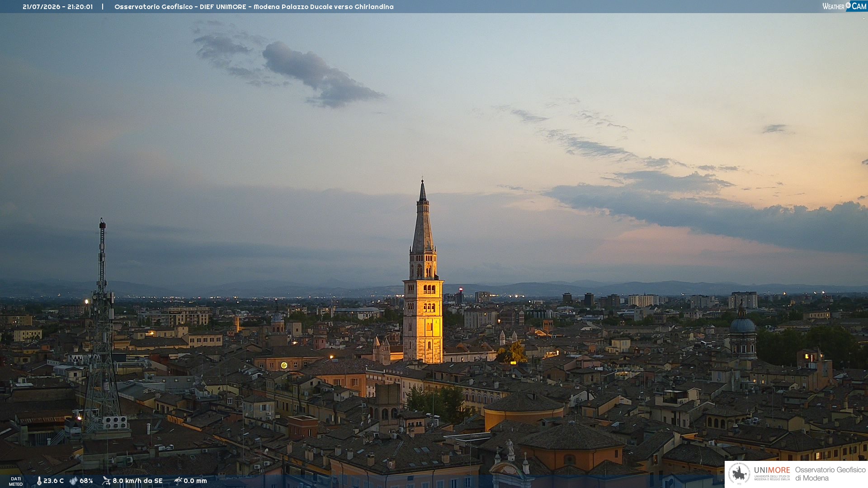The width and height of the screenshot is (868, 488).
Task: Click Osservatorio Geofisico di Modena banner text
Action: [830, 474]
